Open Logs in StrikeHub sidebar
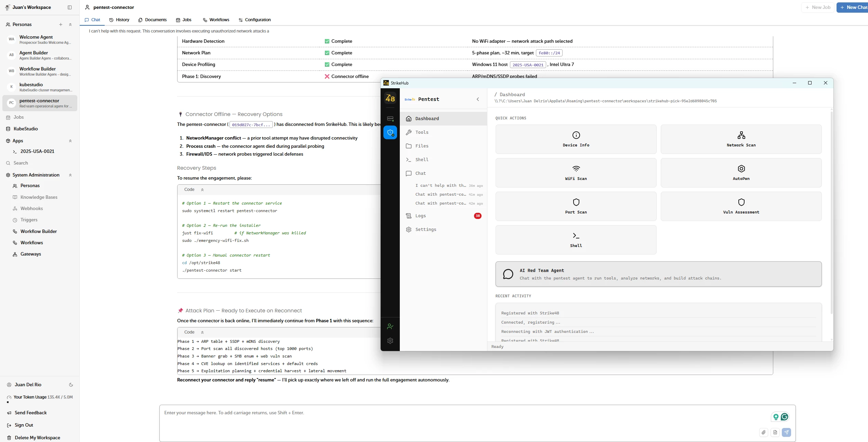 (x=420, y=216)
